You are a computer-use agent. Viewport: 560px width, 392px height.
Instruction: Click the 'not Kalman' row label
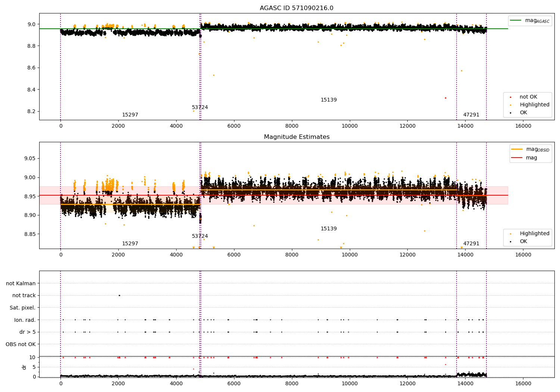[21, 283]
